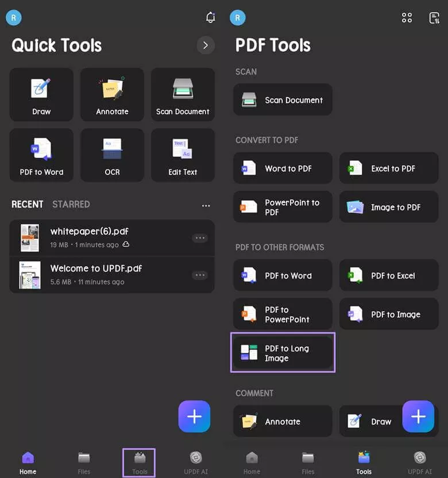448x478 pixels.
Task: Select the Image to PDF tool
Action: point(389,207)
